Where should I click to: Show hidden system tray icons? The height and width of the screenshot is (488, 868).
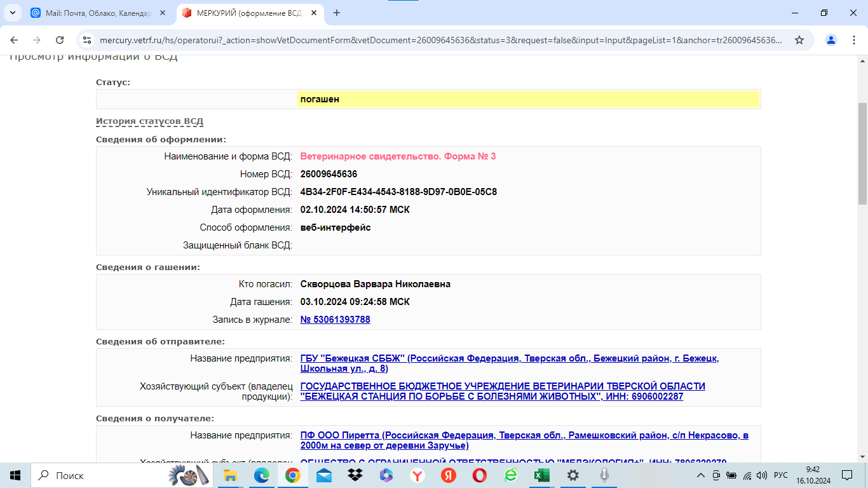[701, 475]
